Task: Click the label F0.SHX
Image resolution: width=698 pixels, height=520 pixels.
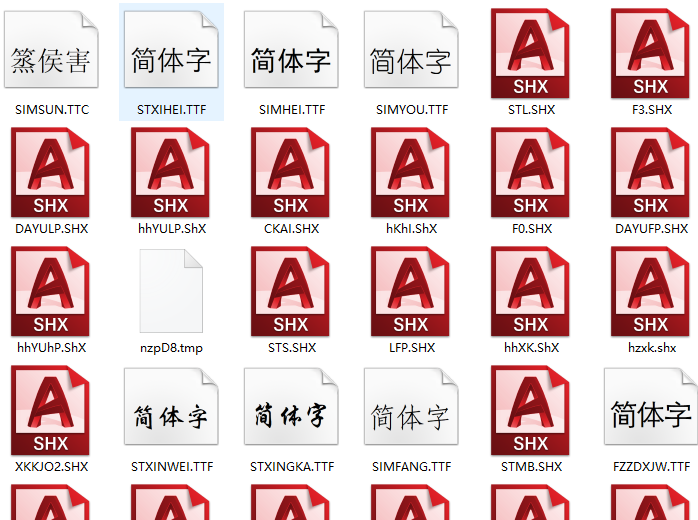Action: 532,229
